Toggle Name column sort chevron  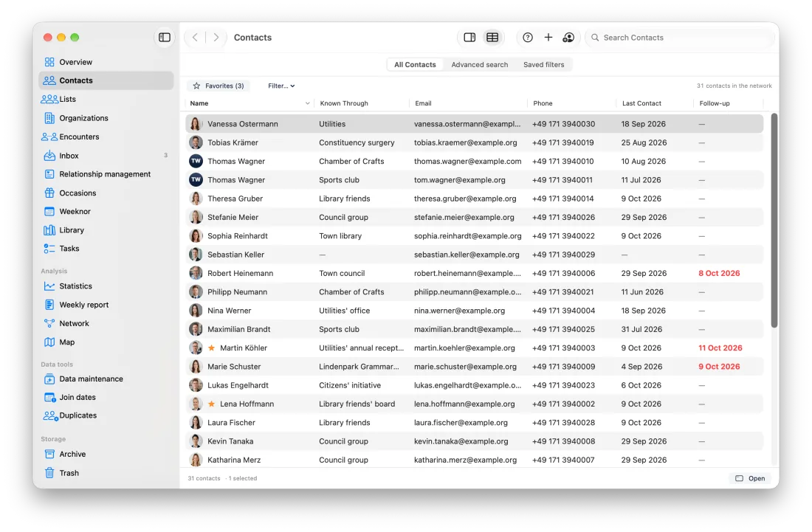pos(308,103)
